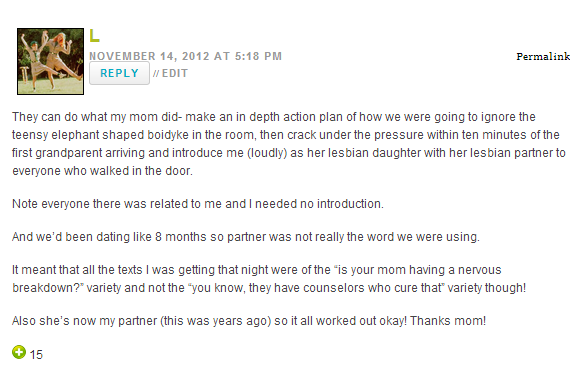This screenshot has width=578, height=366.
Task: Click the green plus like icon
Action: click(19, 352)
